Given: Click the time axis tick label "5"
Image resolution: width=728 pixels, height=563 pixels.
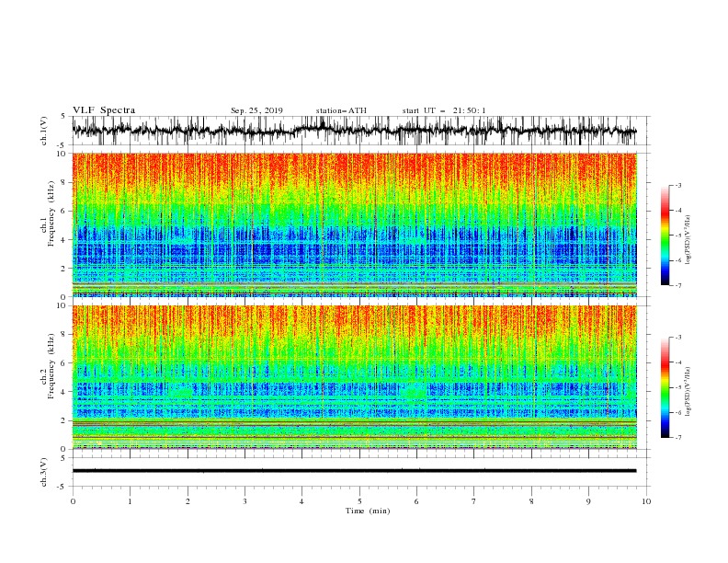Looking at the screenshot, I should pyautogui.click(x=359, y=501).
